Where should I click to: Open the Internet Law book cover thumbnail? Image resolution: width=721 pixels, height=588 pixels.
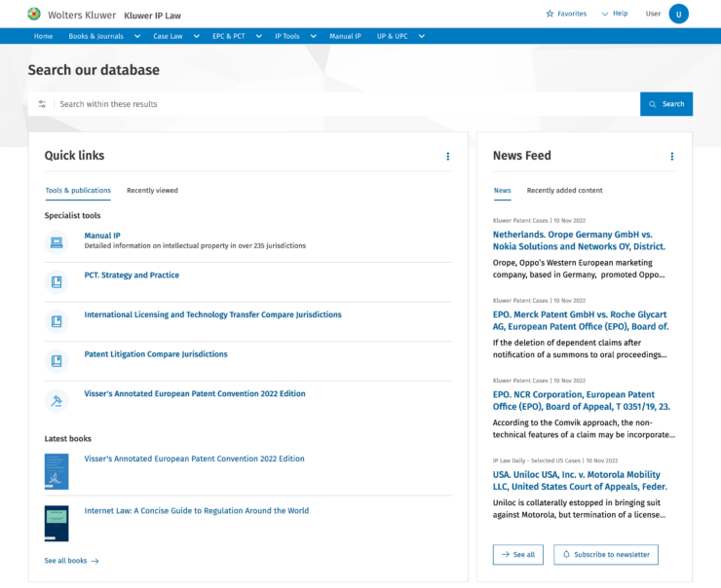(57, 523)
